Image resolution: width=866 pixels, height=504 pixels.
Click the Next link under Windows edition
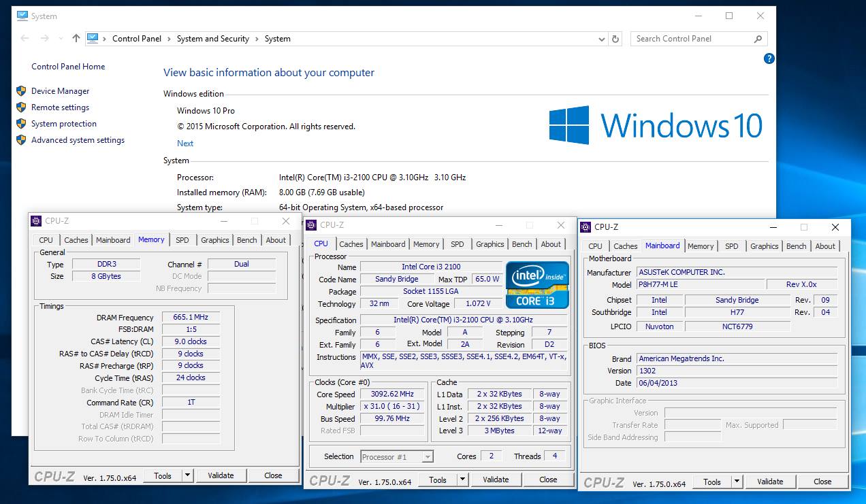click(185, 144)
